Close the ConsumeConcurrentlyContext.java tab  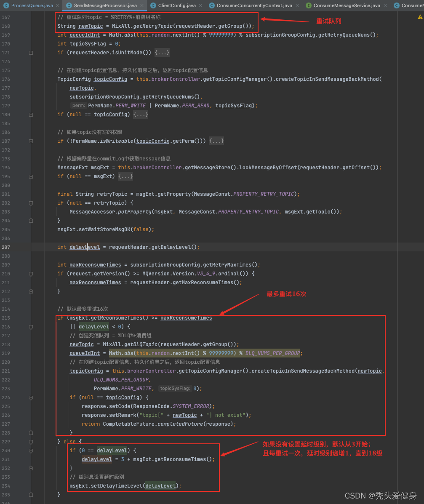tap(298, 5)
